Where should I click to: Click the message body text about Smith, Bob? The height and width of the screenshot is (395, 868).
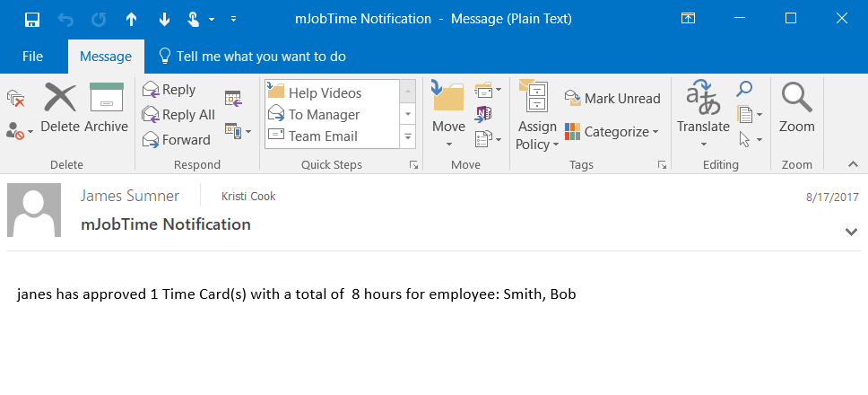pos(296,294)
